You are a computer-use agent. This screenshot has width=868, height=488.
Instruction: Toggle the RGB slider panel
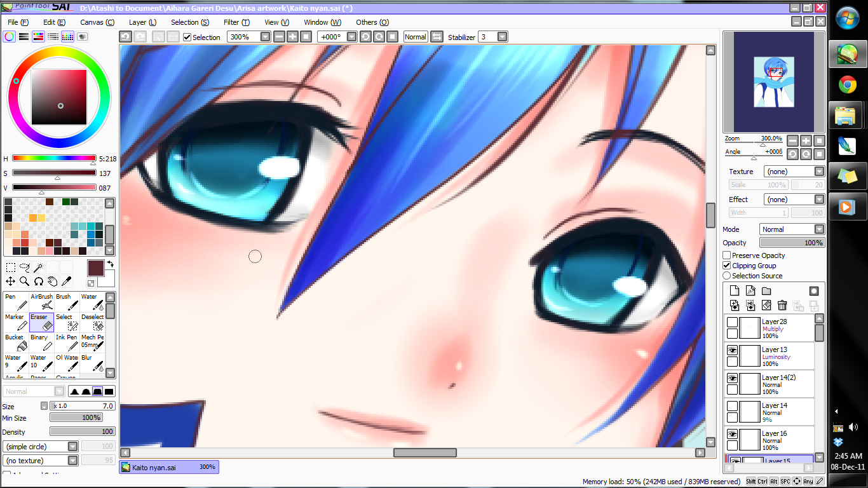point(24,37)
